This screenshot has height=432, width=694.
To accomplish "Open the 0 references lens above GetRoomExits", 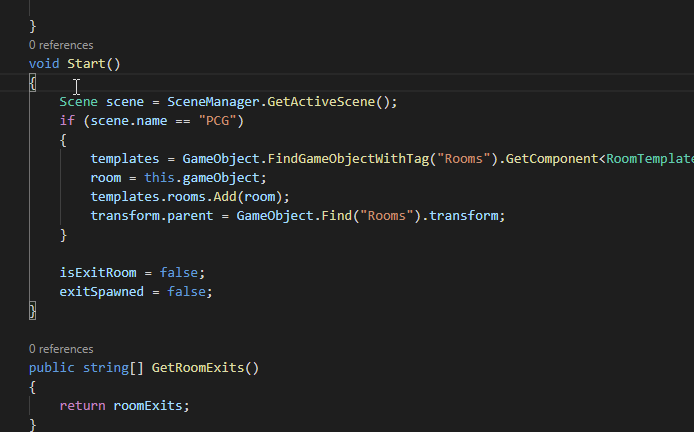I will coord(61,349).
